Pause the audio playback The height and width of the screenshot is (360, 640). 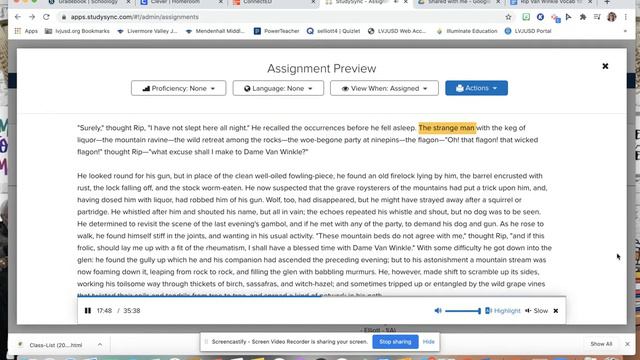coord(88,311)
